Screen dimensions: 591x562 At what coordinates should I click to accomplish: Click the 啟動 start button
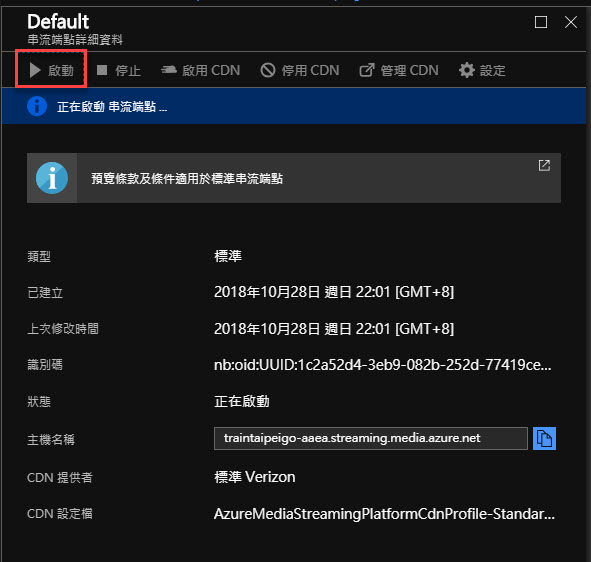point(51,70)
